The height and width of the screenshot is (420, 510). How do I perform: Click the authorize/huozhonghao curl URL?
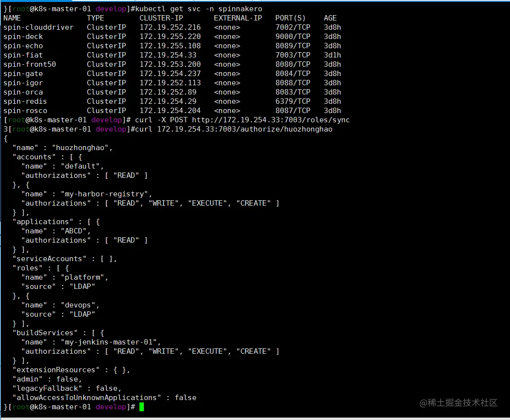245,130
